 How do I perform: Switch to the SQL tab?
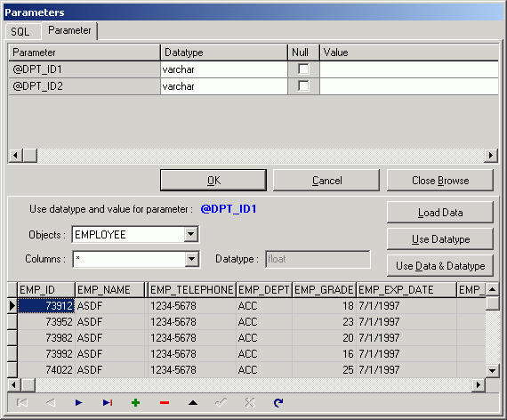(20, 32)
